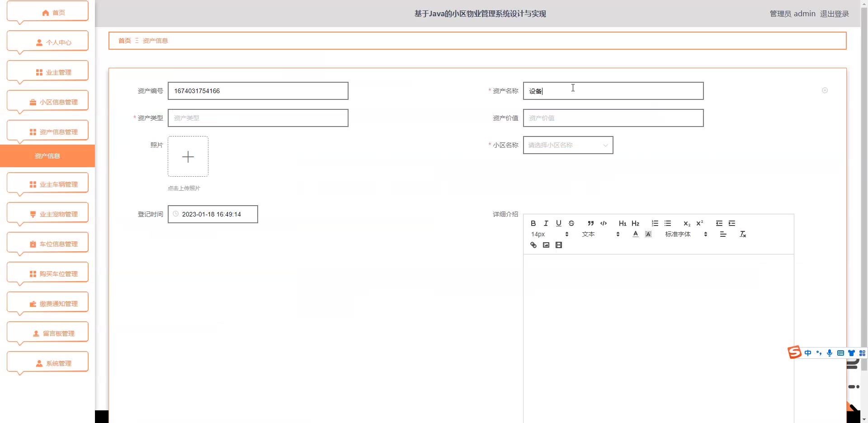Insert a bulleted list
Viewport: 868px width, 423px height.
668,223
